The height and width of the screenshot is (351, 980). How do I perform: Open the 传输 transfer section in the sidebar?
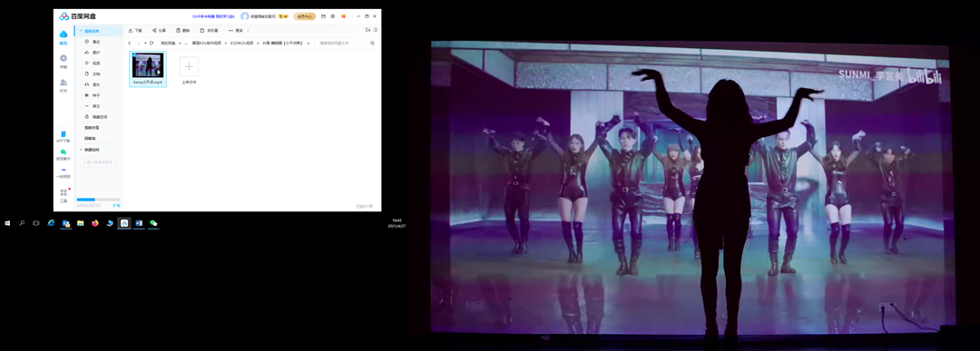[x=64, y=61]
